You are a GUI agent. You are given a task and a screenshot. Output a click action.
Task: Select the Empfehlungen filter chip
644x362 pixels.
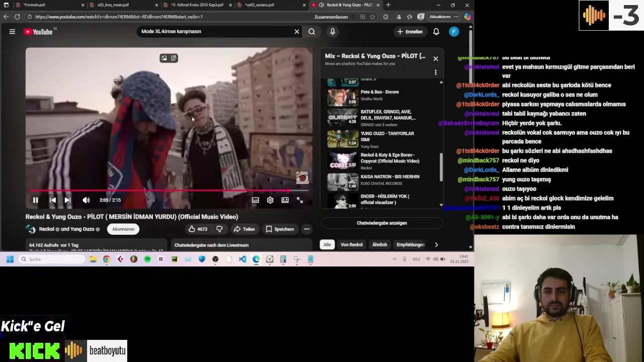click(411, 245)
